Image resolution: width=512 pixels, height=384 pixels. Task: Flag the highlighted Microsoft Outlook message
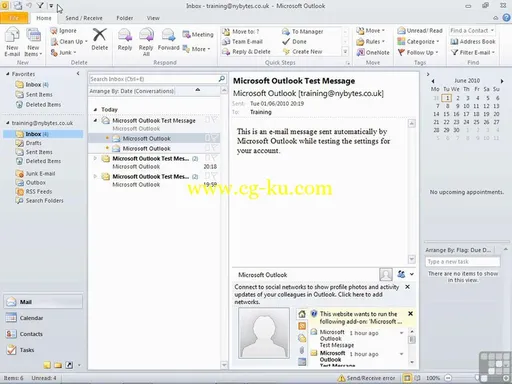tap(214, 138)
